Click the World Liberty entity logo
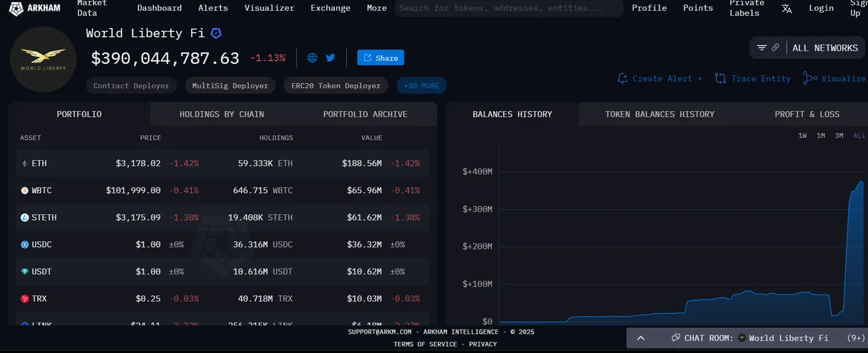Viewport: 868px width, 353px height. (43, 59)
